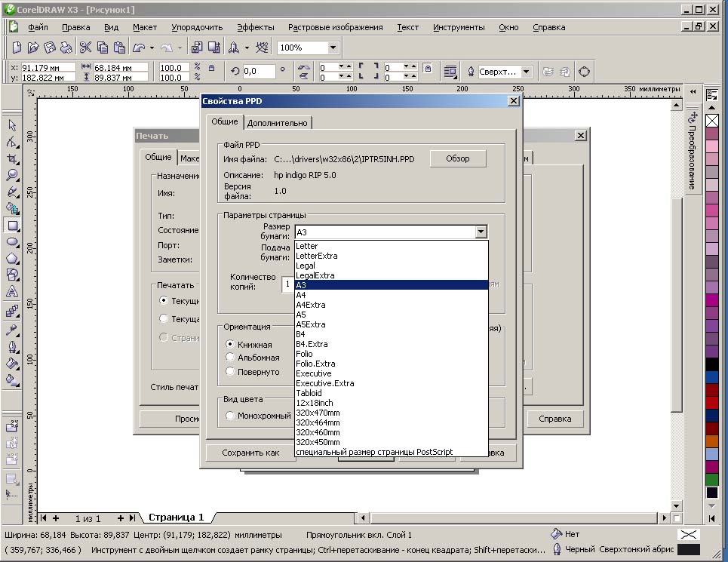Viewport: 728px width, 562px height.
Task: Click the Сохранить как button
Action: (250, 453)
